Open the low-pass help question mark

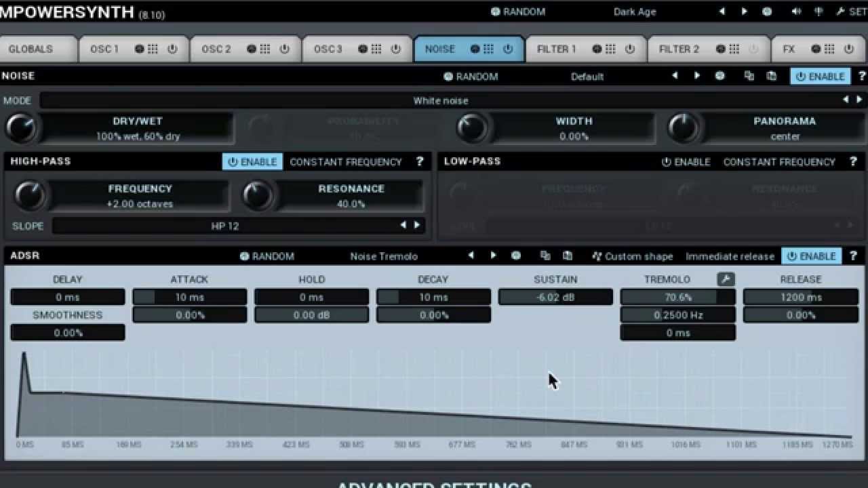853,161
